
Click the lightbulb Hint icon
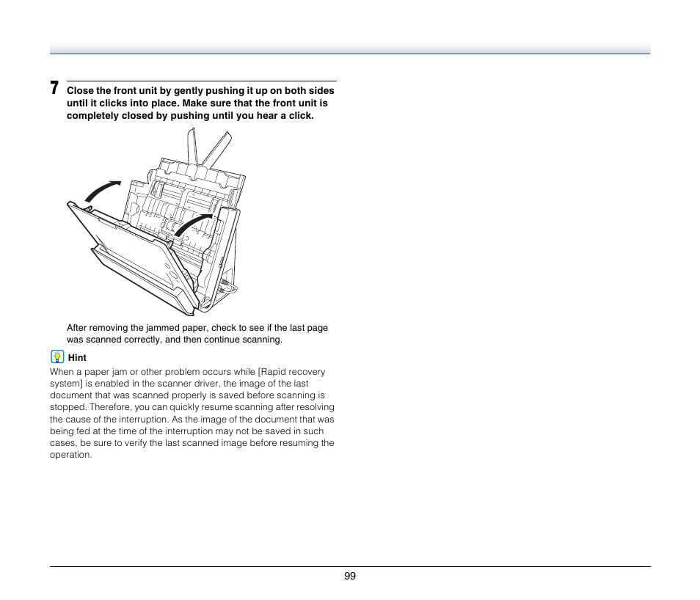57,356
